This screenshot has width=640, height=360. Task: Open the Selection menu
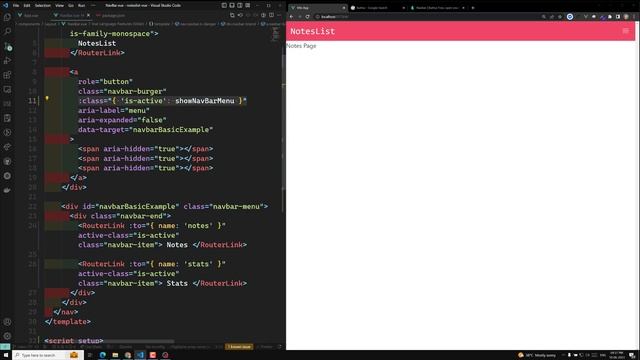[42, 5]
